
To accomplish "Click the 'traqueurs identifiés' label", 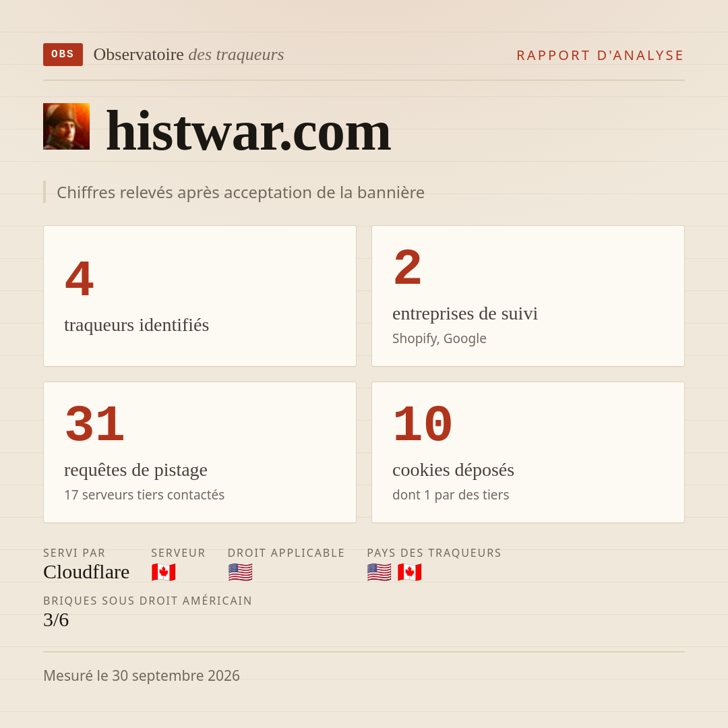I will [136, 325].
